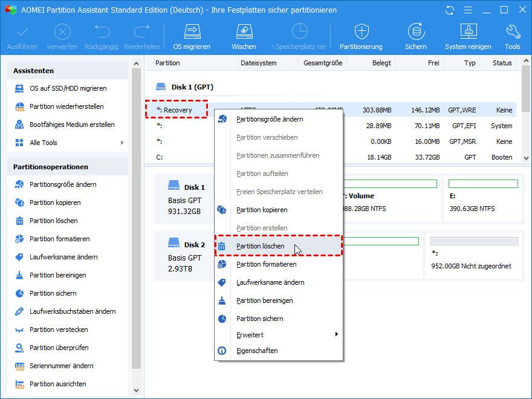Open the Tools wrench icon

click(512, 37)
